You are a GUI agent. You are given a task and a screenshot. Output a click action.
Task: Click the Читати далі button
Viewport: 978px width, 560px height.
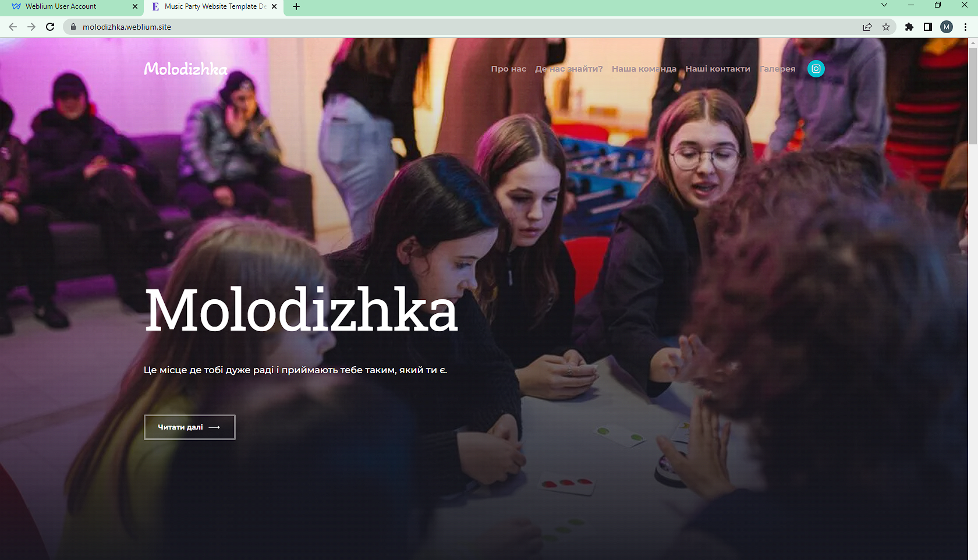click(x=190, y=427)
